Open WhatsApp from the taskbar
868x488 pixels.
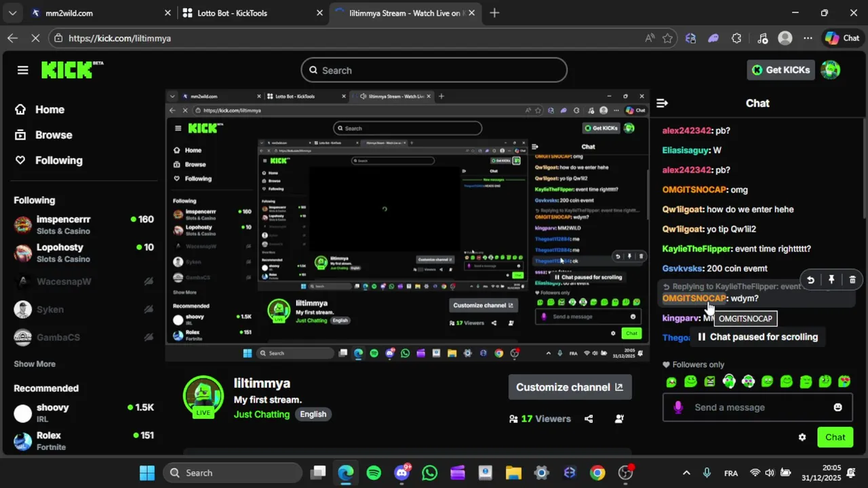429,472
